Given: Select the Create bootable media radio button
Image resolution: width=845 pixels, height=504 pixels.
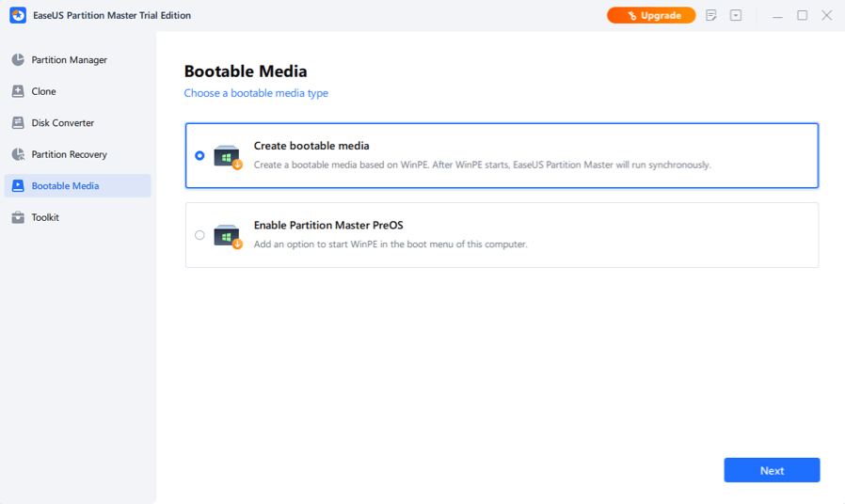Looking at the screenshot, I should [x=199, y=156].
